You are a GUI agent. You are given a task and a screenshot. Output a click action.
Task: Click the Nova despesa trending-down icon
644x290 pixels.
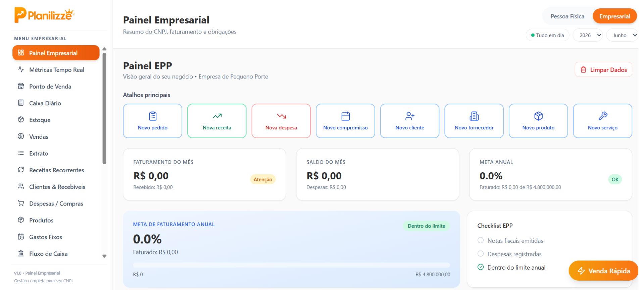[281, 116]
